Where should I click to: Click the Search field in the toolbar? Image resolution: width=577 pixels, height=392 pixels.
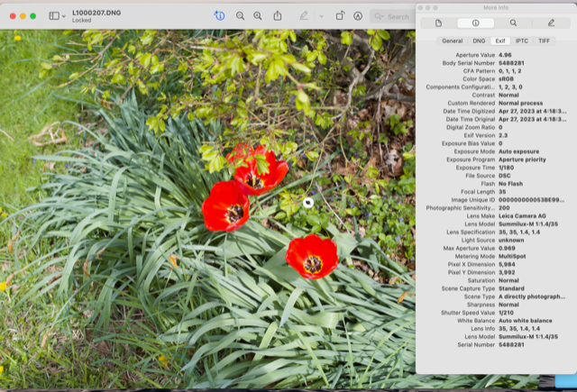pyautogui.click(x=392, y=15)
